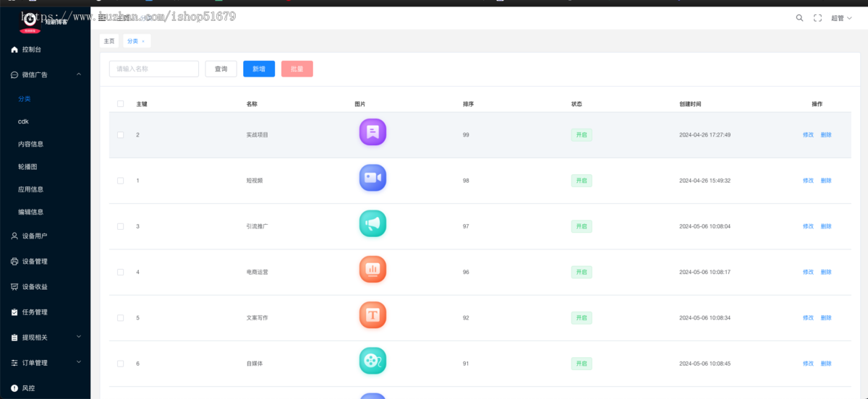Screen dimensions: 868x399
Task: Click the 2024-04-26 17:27:49 timestamp cell
Action: pyautogui.click(x=705, y=135)
